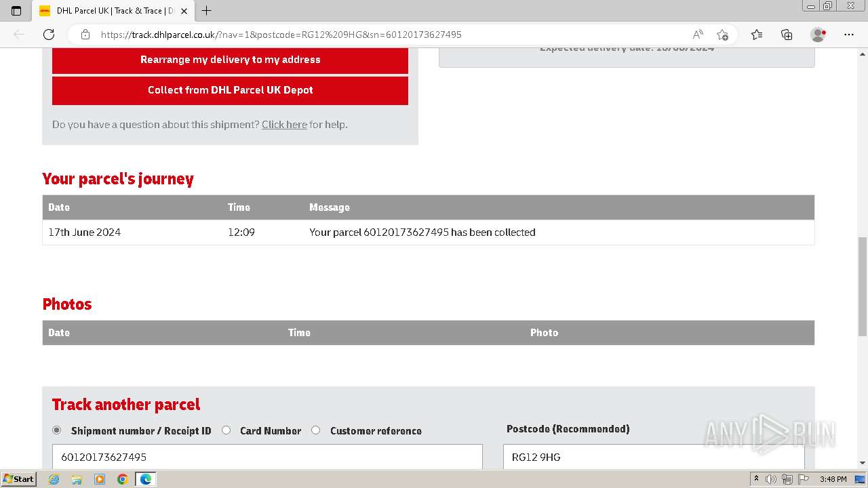Open browser Collections icon

[x=787, y=35]
